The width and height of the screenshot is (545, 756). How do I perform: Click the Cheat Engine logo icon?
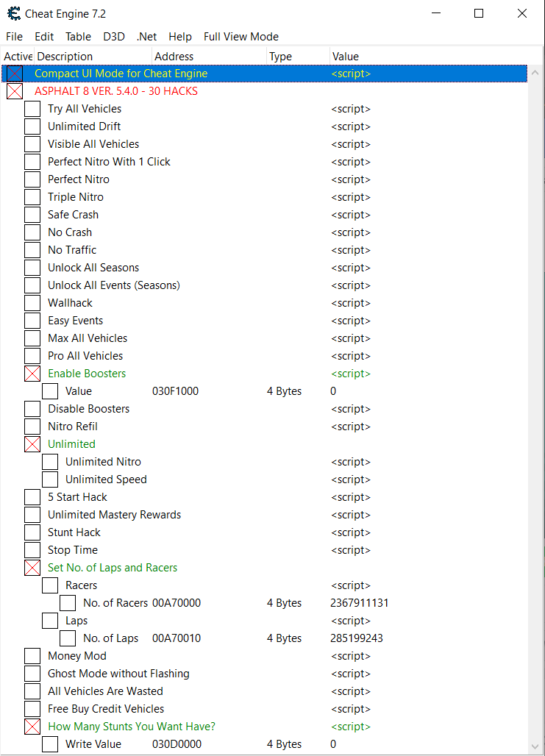pos(13,13)
